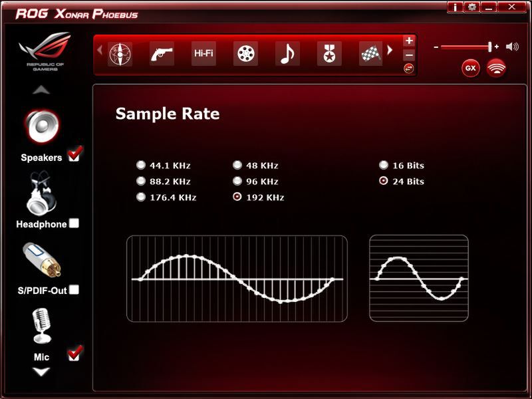Click the Mic microphone icon
The image size is (532, 399).
point(41,326)
